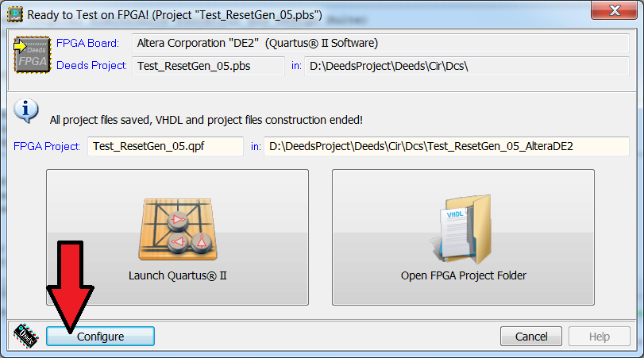This screenshot has width=644, height=358.
Task: Focus the Altera Corporation DE2 board field
Action: click(x=380, y=43)
